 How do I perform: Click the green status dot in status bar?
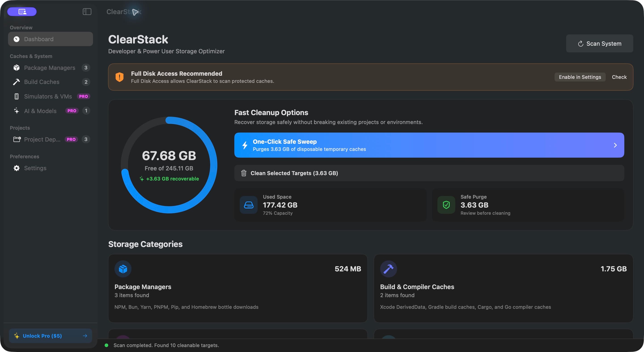tap(106, 345)
